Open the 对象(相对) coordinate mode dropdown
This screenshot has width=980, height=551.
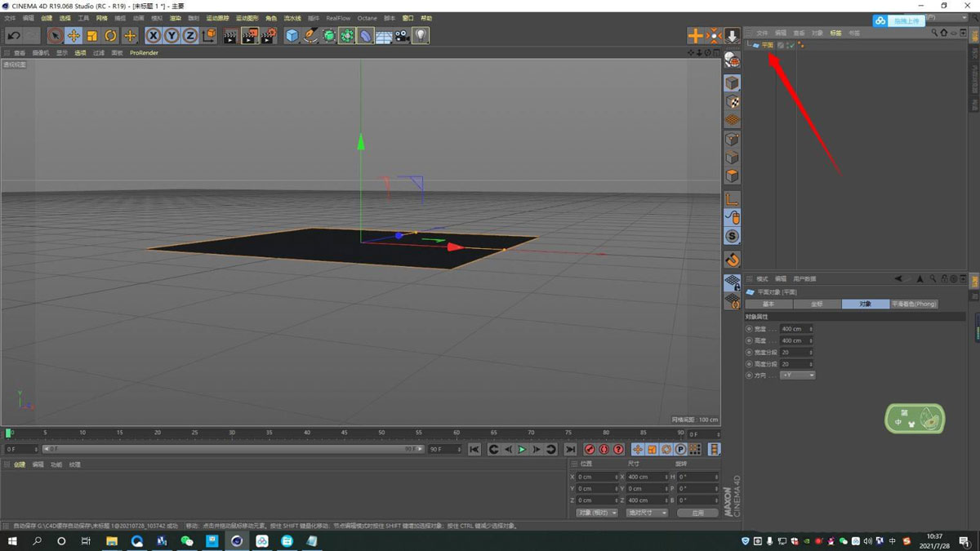[x=599, y=512]
